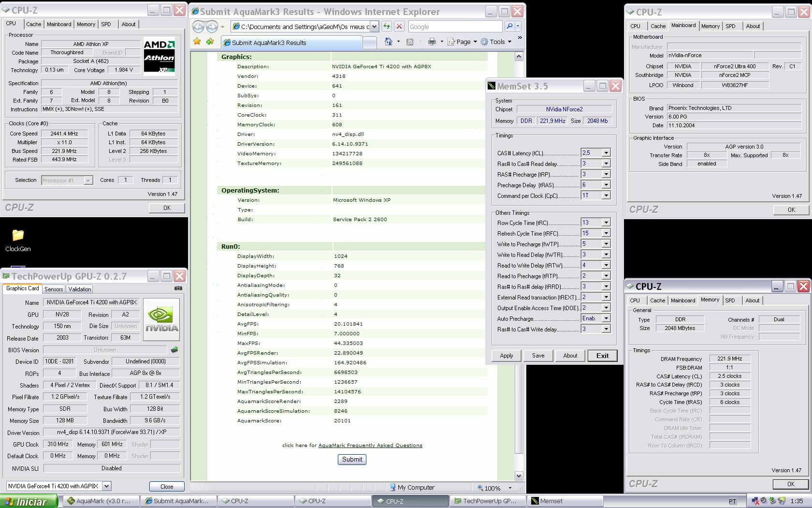812x508 pixels.
Task: Click OK in the top-left CPU-Z window
Action: tap(167, 208)
